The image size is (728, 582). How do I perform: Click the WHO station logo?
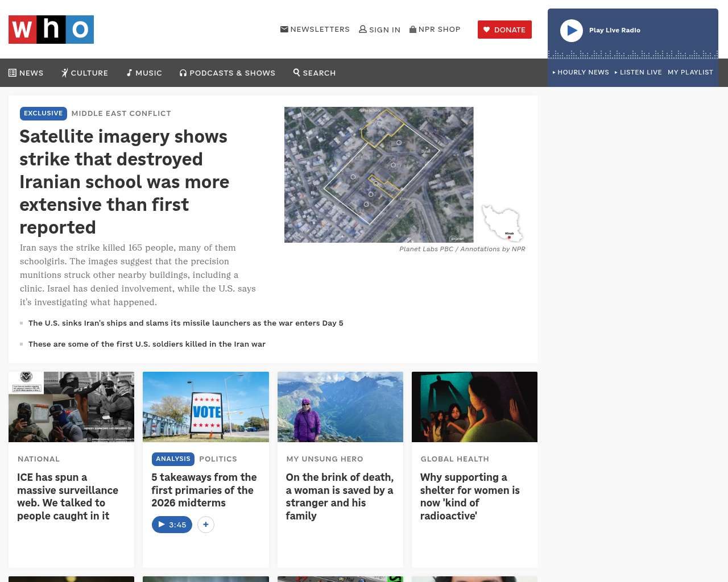pyautogui.click(x=51, y=30)
